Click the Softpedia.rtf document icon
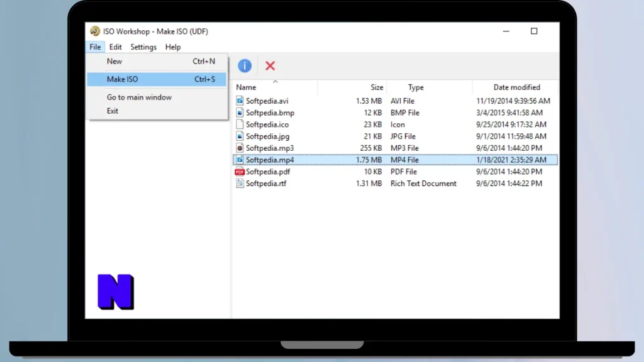The width and height of the screenshot is (644, 362). point(240,184)
